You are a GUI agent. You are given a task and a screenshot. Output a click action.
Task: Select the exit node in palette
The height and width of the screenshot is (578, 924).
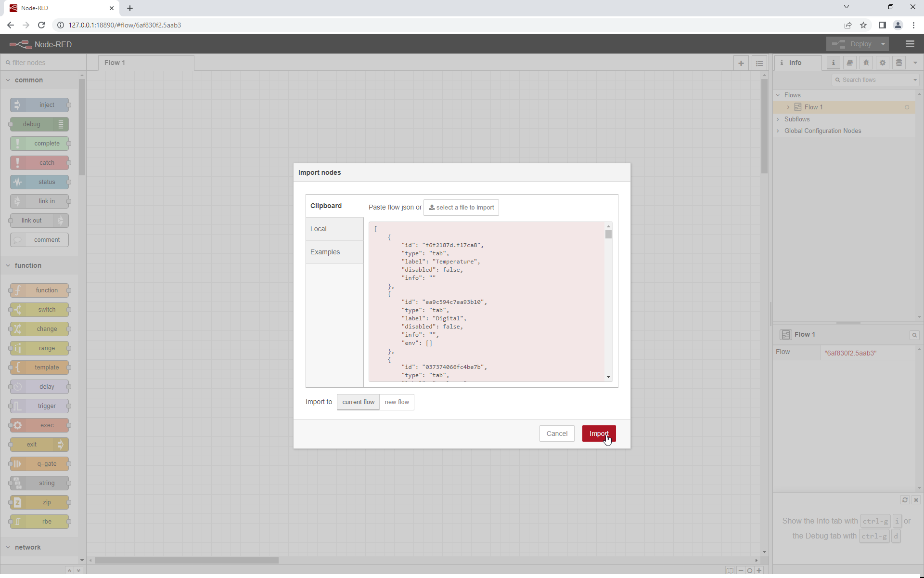(39, 445)
